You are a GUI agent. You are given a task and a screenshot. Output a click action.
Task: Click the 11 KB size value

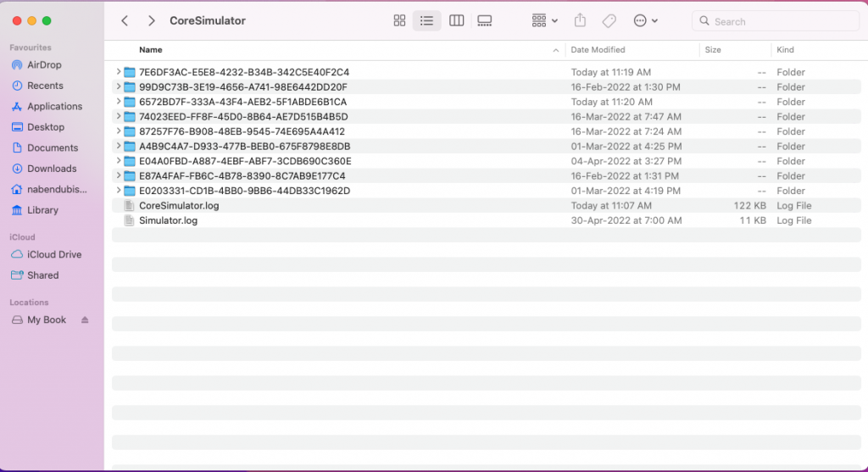pyautogui.click(x=753, y=221)
